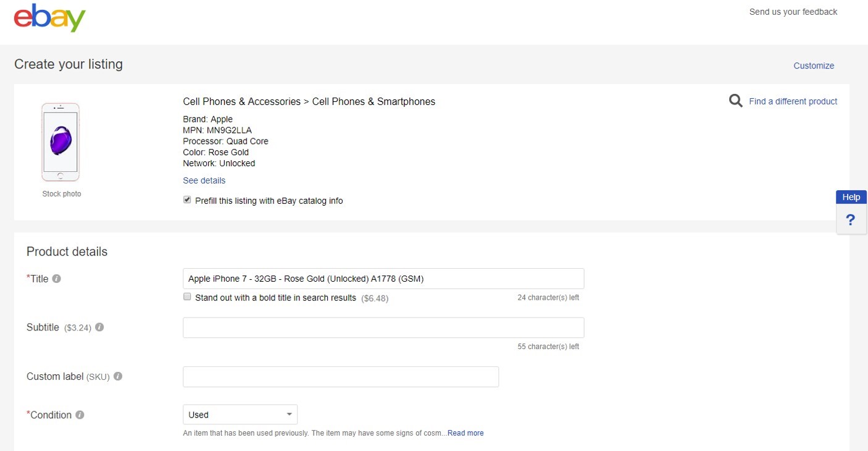Click Find a different product link
Screen dimensions: 868x451
pyautogui.click(x=793, y=101)
